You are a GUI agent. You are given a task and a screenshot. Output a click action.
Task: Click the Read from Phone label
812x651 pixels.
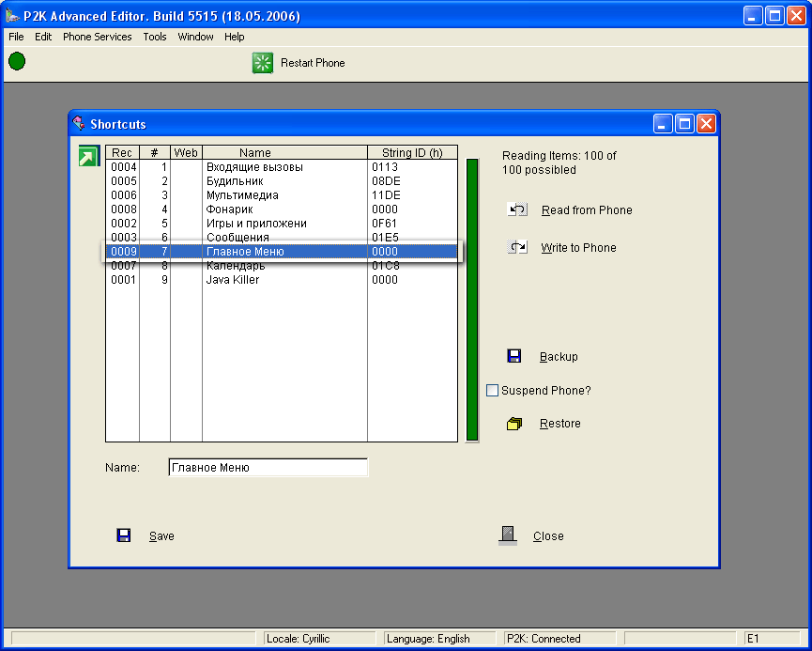coord(587,209)
